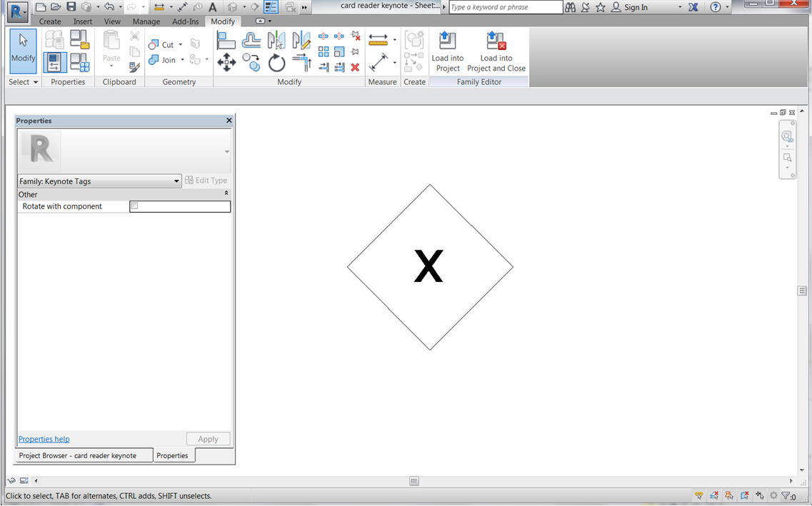Select the Rotate tool
This screenshot has height=506, width=812.
277,63
